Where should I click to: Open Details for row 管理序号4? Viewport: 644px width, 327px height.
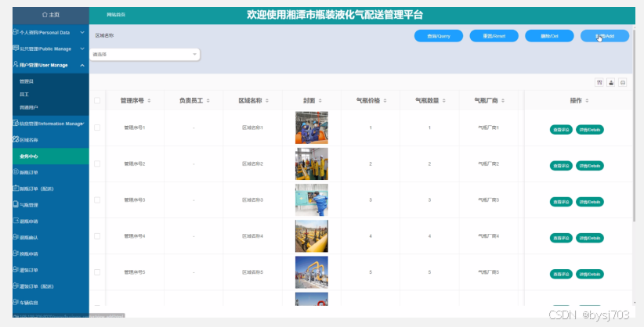click(590, 238)
